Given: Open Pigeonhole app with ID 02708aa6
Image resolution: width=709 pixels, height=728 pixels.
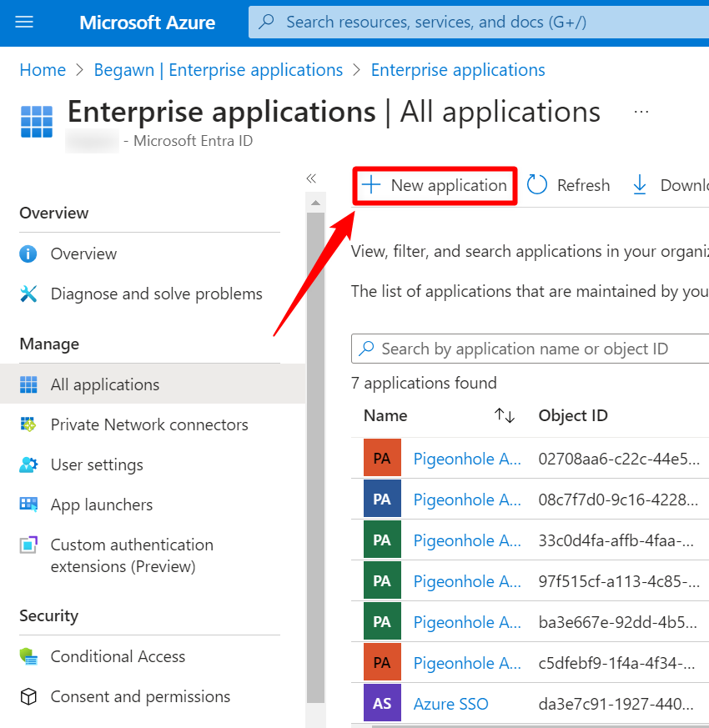Looking at the screenshot, I should [467, 459].
